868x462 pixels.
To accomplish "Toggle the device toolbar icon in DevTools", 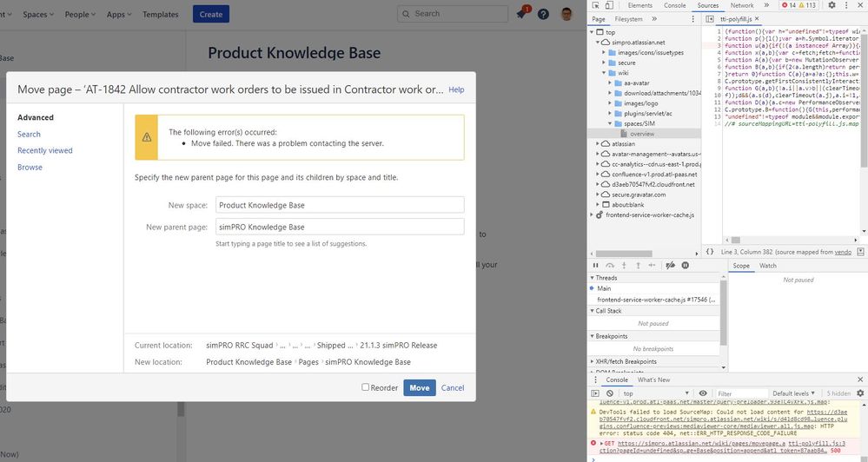I will 609,5.
